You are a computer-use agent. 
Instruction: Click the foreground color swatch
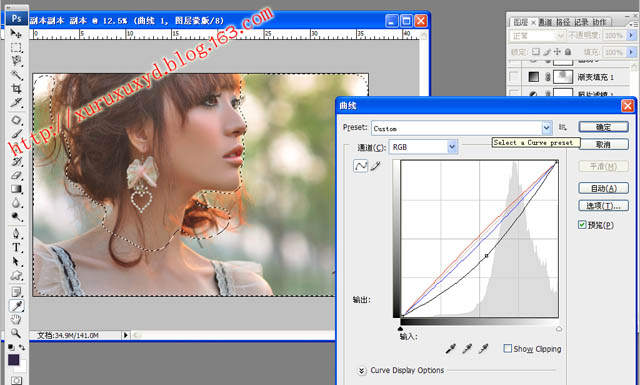click(13, 360)
